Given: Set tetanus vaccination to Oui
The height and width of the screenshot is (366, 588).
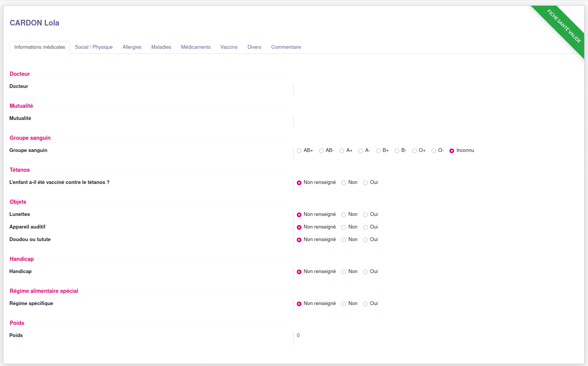Looking at the screenshot, I should (365, 183).
